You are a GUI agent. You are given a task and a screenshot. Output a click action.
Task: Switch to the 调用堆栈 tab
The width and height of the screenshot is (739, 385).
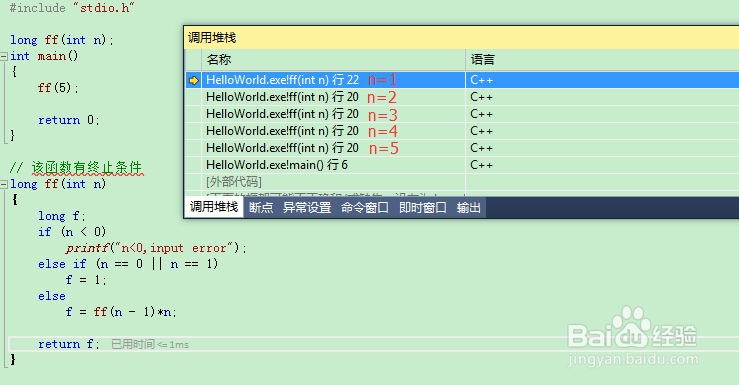[214, 207]
